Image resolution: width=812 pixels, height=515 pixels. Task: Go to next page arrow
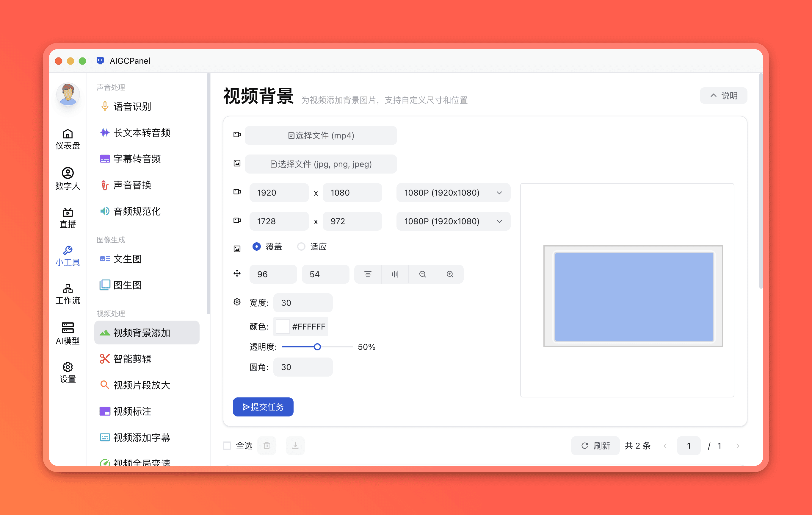(x=738, y=446)
